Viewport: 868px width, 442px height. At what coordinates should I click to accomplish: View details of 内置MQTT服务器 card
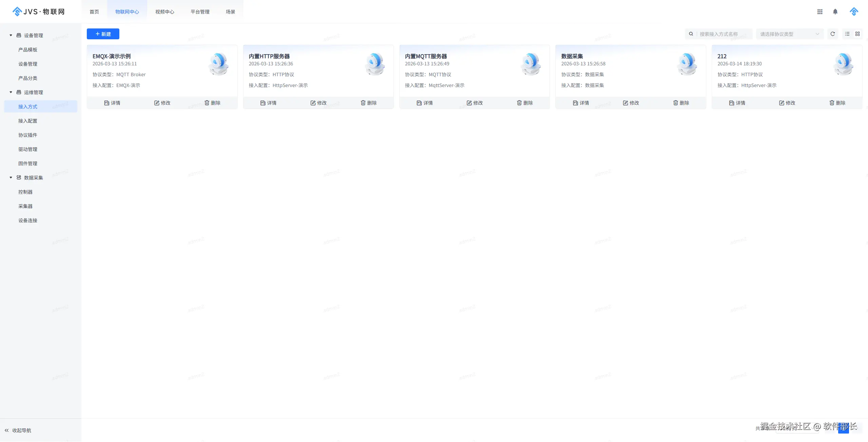tap(425, 103)
